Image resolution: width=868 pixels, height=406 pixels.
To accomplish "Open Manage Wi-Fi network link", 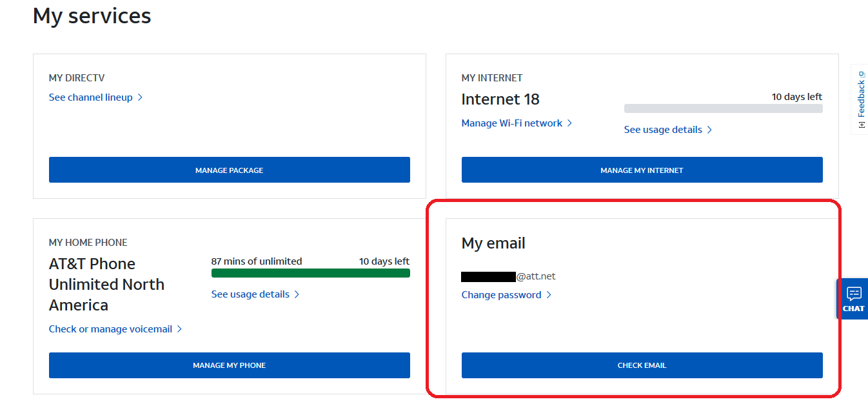I will coord(517,123).
